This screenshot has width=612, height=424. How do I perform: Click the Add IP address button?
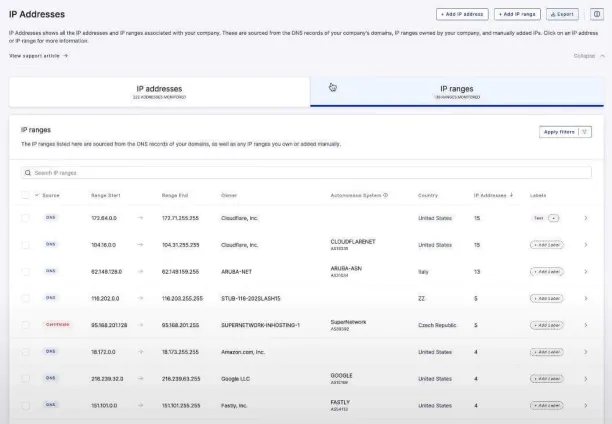pos(462,14)
